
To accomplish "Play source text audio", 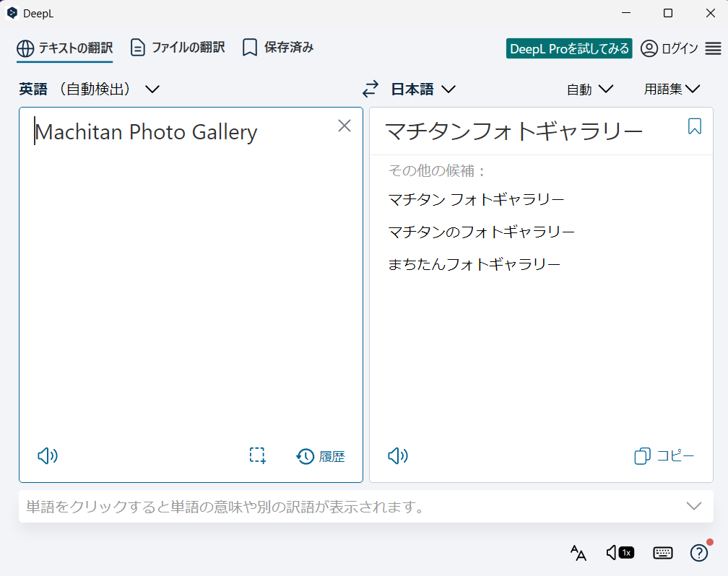I will [48, 455].
